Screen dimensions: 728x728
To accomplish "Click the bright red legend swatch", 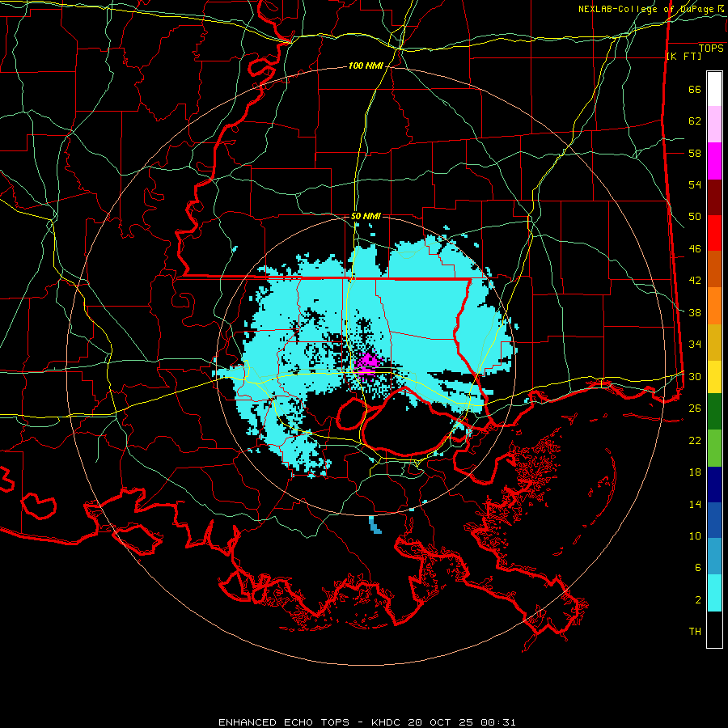I will (714, 233).
